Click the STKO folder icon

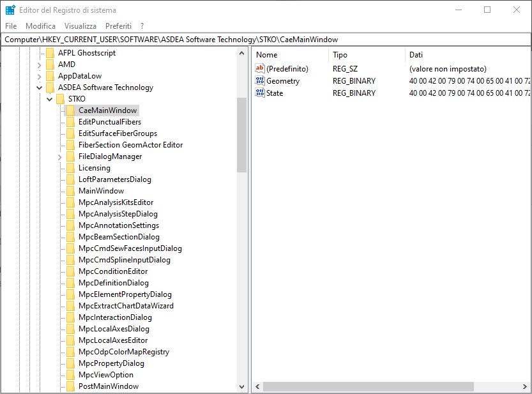click(61, 99)
